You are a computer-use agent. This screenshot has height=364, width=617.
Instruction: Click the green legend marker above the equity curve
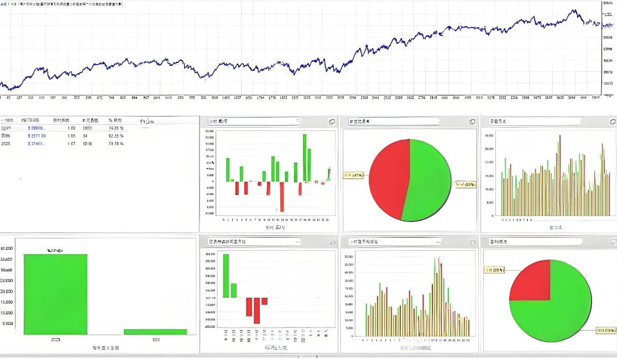coord(13,4)
